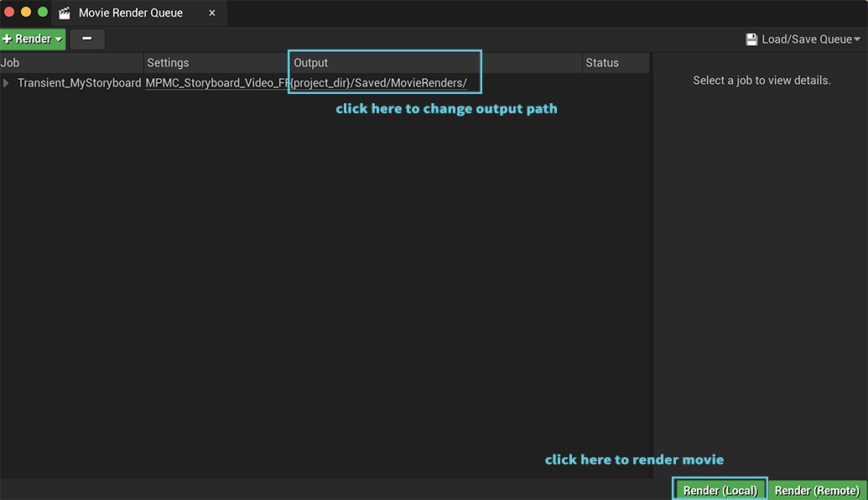Click the Render (Local) button
Screen dimensions: 868x500
tap(719, 489)
